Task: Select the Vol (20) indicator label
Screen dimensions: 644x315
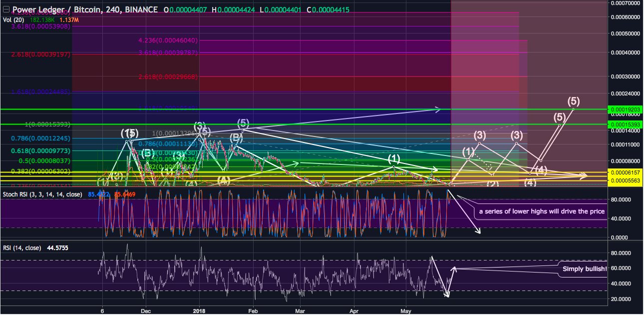Action: 14,19
